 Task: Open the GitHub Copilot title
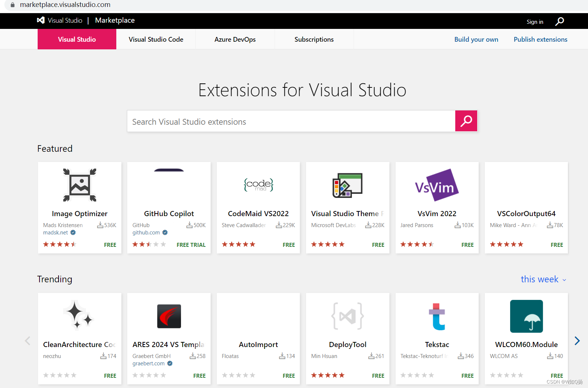pos(169,214)
